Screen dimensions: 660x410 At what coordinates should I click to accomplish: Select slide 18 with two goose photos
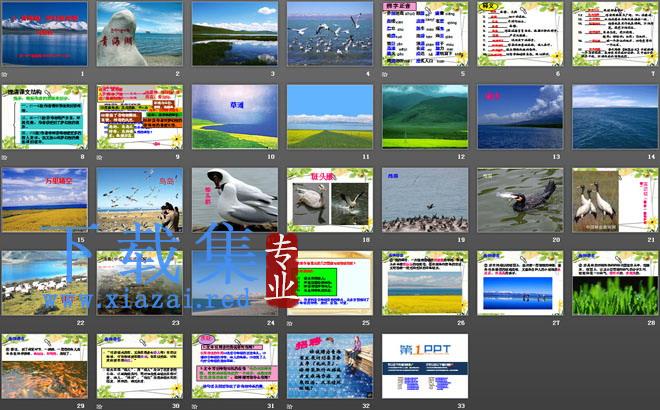330,200
